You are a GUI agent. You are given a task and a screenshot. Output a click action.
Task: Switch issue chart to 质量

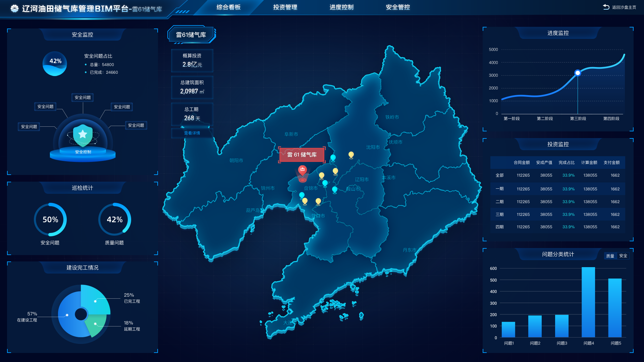[x=610, y=256]
